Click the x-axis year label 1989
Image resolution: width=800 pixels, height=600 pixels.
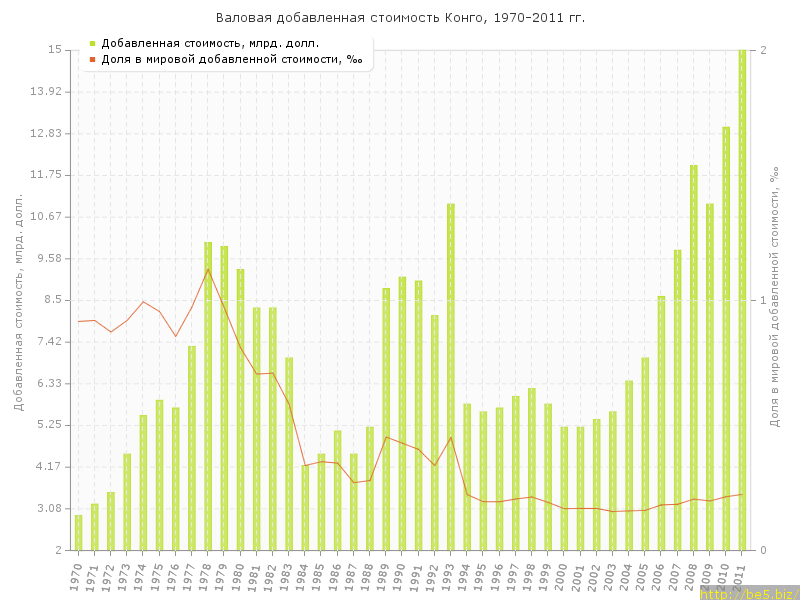[x=384, y=577]
